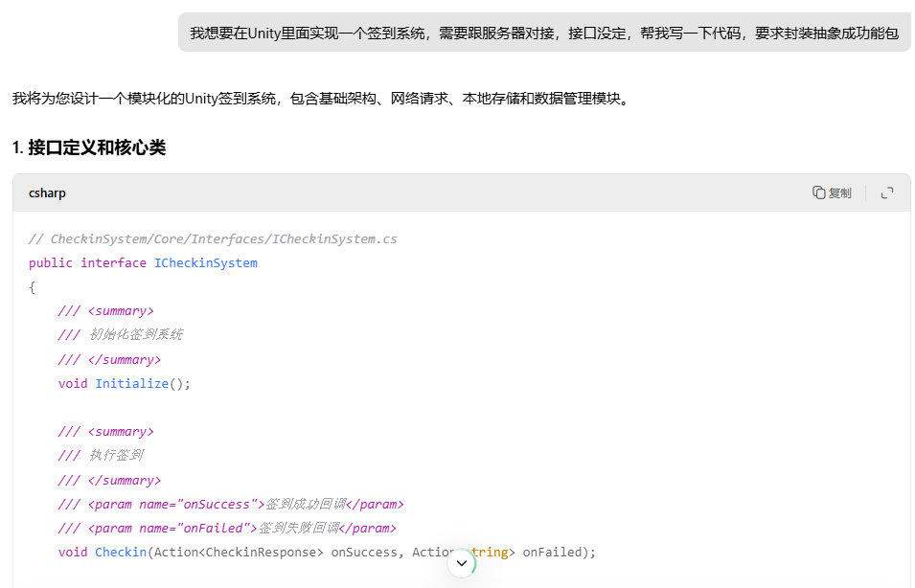The height and width of the screenshot is (588, 915).
Task: Click the ICheckinSystem.cs file path comment
Action: (x=213, y=239)
